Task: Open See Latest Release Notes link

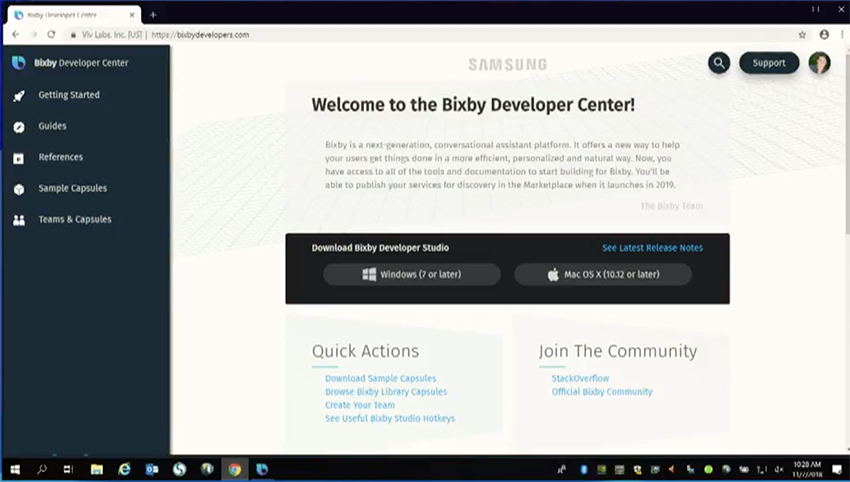Action: pyautogui.click(x=652, y=248)
